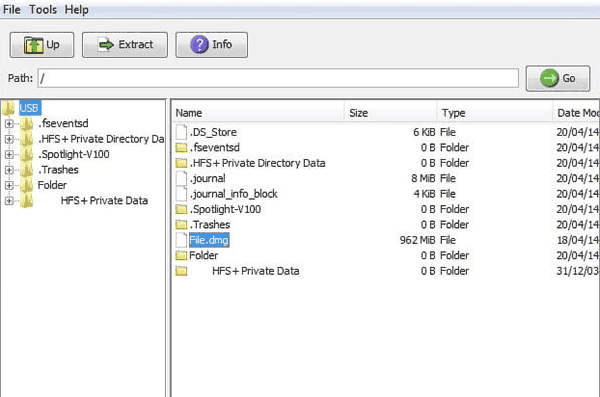Select .fseventsd in the left tree
The height and width of the screenshot is (397, 600).
[x=63, y=123]
